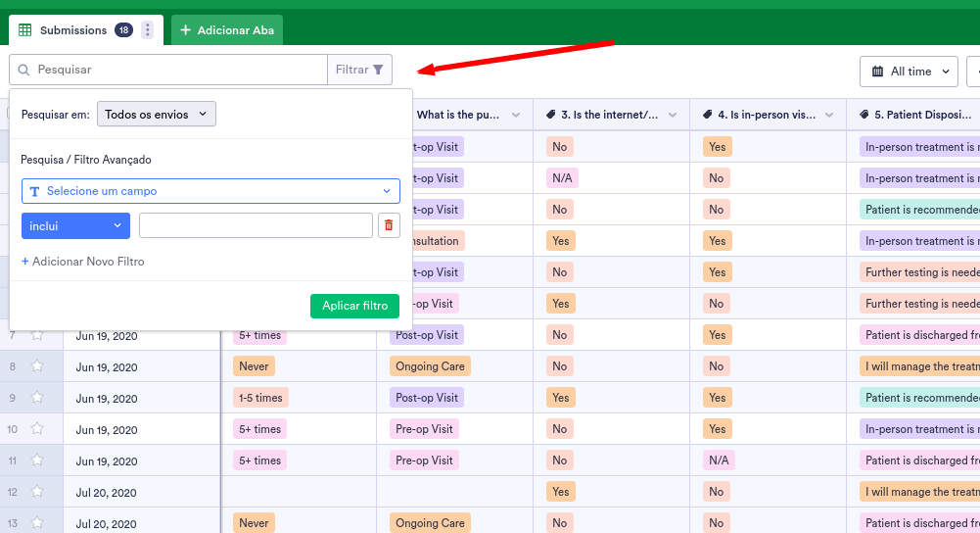
Task: Click tag icon in '5. Patient Disposi' header
Action: (863, 115)
